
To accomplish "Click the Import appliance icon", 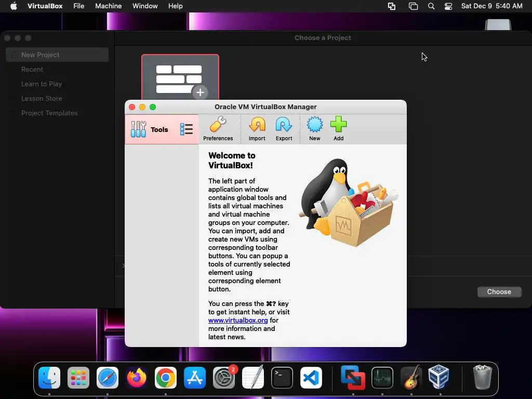I will (257, 129).
